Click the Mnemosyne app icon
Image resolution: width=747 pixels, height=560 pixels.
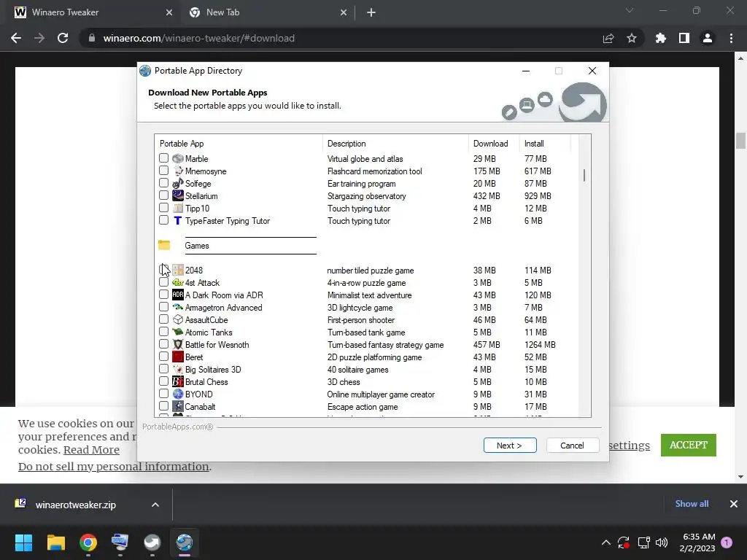(178, 171)
